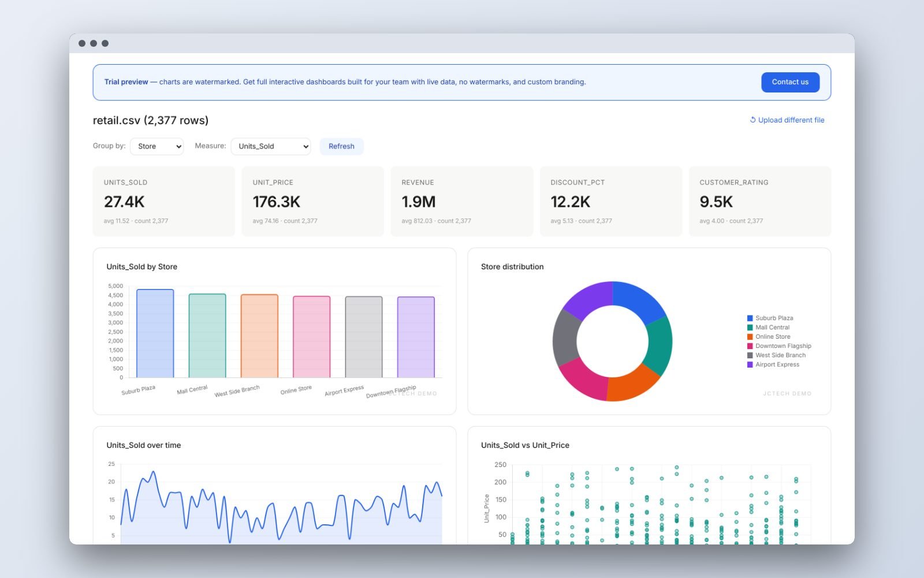Image resolution: width=924 pixels, height=578 pixels.
Task: Select the teal Mall Central donut segment
Action: pyautogui.click(x=660, y=346)
